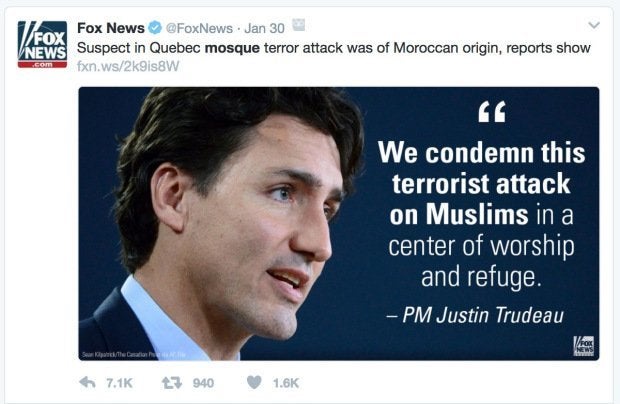This screenshot has width=620, height=404.
Task: Open the tweet options chevron menu
Action: pos(594,25)
